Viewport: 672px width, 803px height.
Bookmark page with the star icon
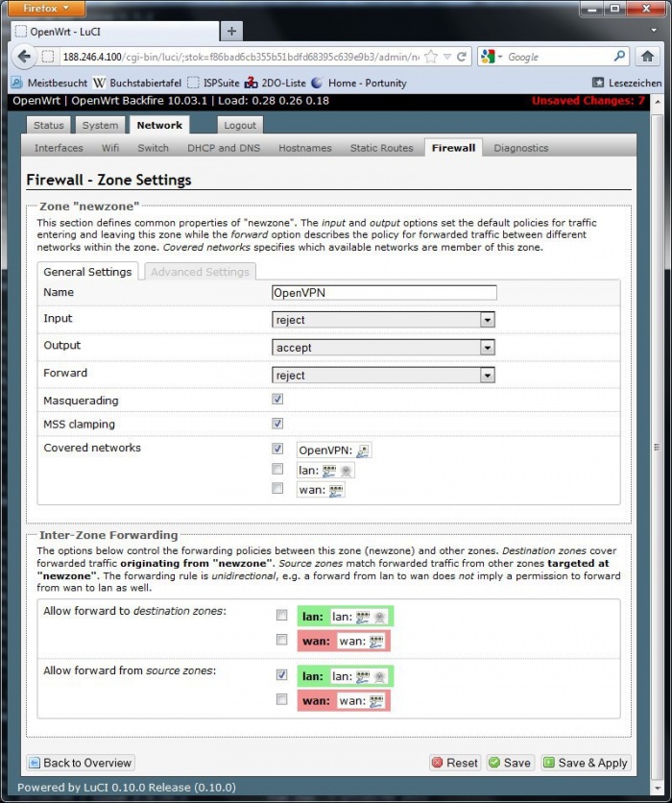(x=431, y=57)
